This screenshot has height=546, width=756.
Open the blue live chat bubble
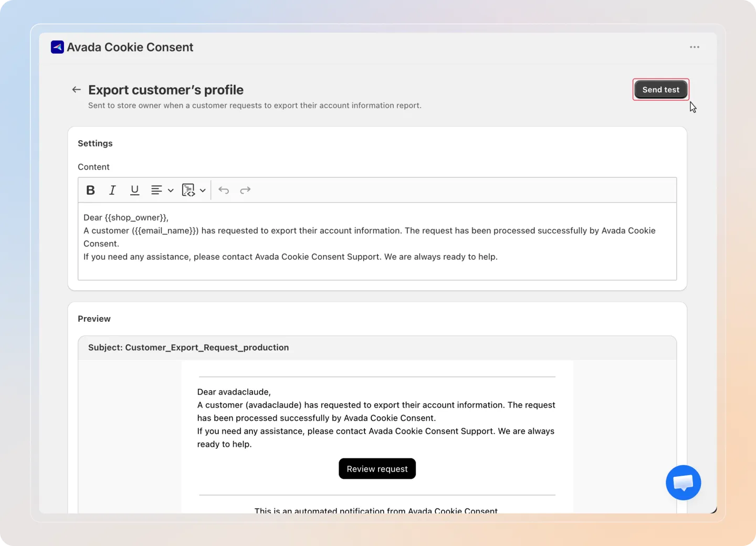pos(683,482)
